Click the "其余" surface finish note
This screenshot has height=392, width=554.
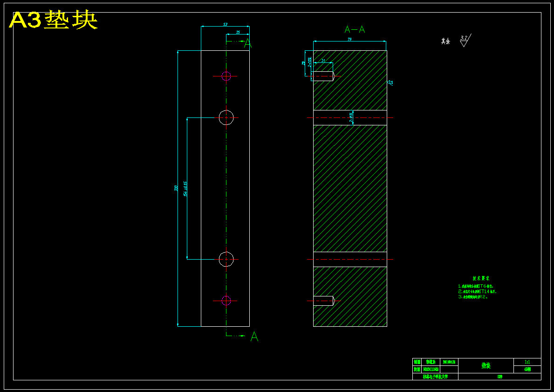[445, 41]
